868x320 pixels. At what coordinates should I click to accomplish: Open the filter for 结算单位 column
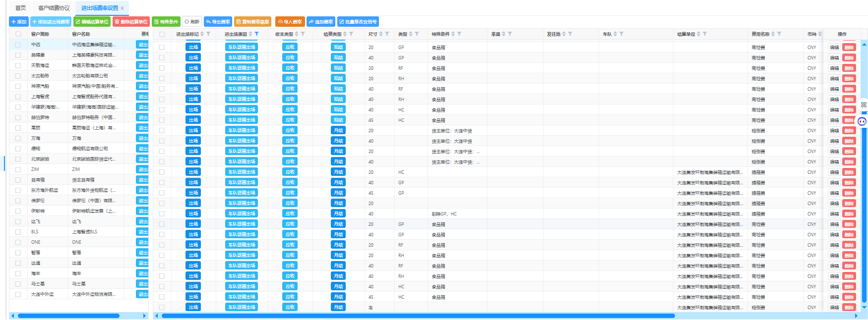point(705,34)
